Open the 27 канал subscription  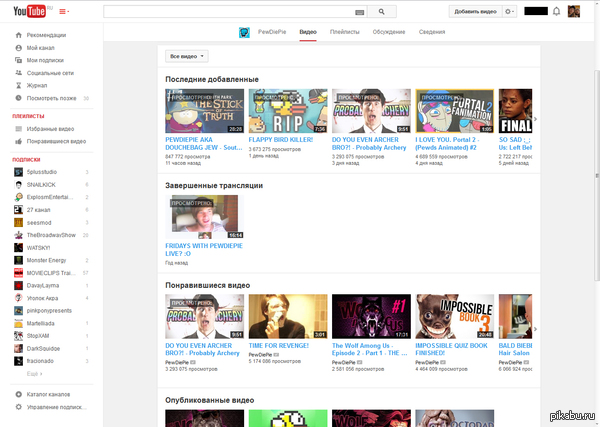pyautogui.click(x=38, y=210)
